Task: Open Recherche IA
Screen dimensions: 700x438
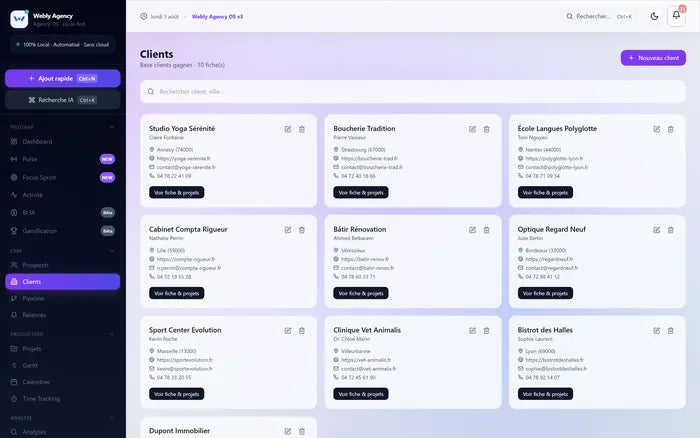Action: click(62, 100)
